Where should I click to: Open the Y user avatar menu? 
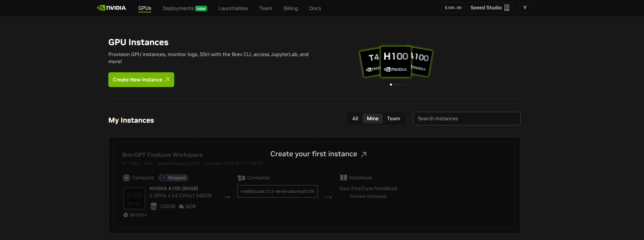(x=525, y=8)
